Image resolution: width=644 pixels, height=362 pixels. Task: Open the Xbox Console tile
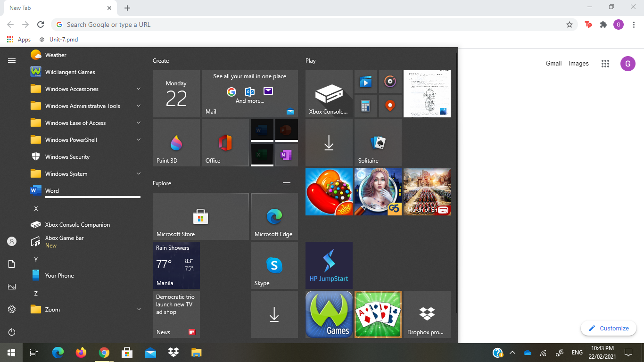[329, 94]
